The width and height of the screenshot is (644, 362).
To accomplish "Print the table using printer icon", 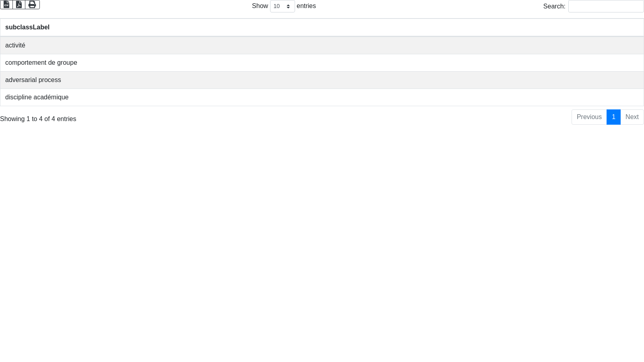I will coord(32,4).
